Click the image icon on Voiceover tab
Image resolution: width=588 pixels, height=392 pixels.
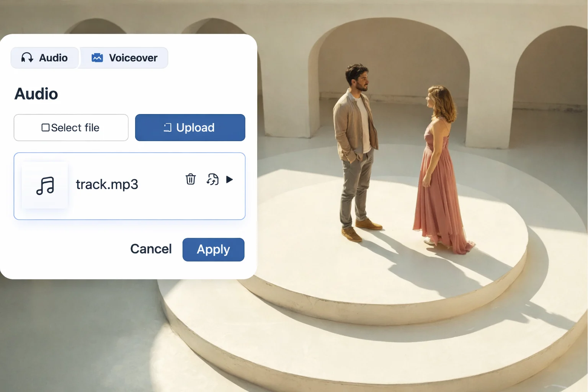coord(97,57)
